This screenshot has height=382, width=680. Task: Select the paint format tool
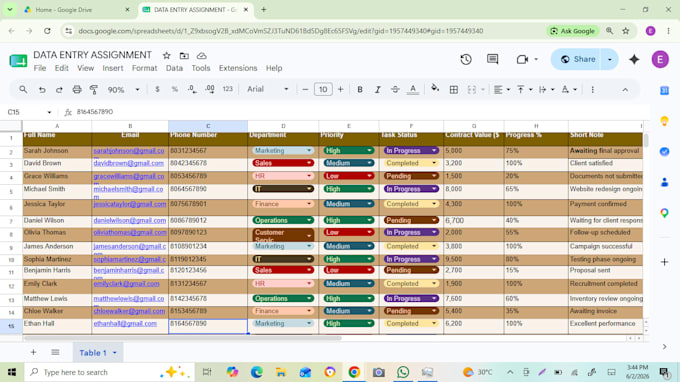pos(94,89)
